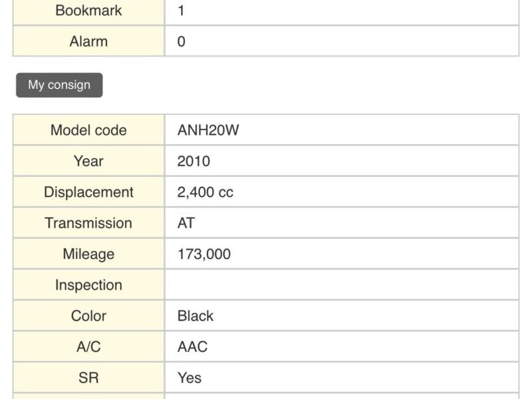Viewport: 532px width, 399px height.
Task: Select the AAC air conditioning value
Action: [x=192, y=346]
